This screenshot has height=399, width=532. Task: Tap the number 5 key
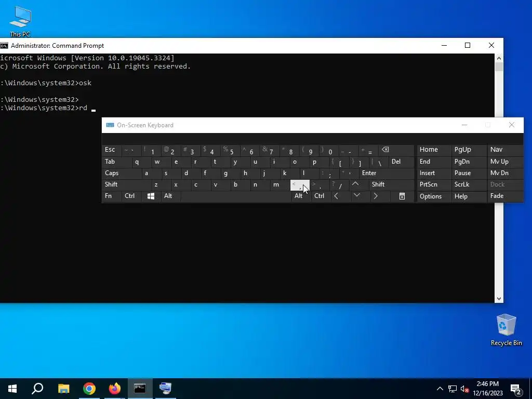coord(230,150)
